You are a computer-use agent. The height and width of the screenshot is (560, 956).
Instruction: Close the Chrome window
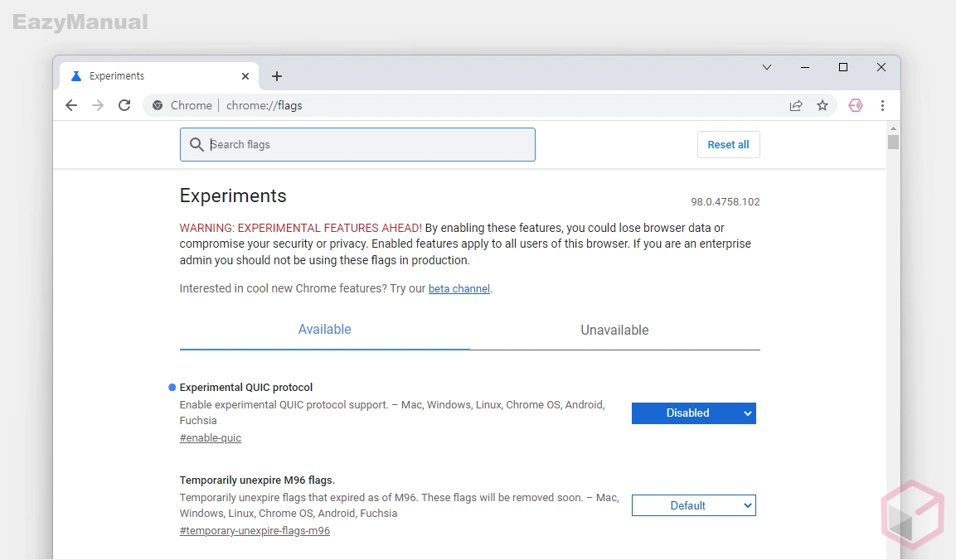[881, 67]
